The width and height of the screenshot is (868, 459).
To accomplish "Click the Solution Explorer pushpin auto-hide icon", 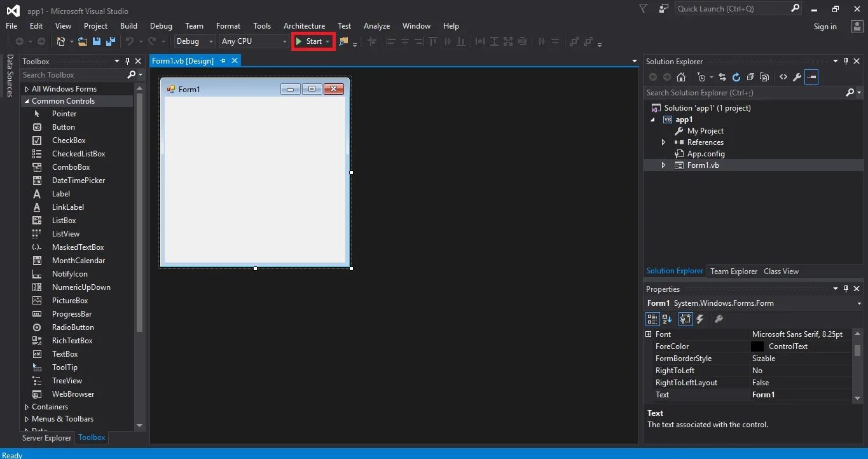I will (x=846, y=62).
